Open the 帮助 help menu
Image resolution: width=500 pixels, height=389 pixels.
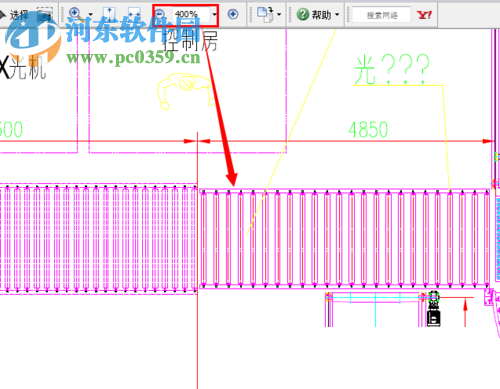[321, 15]
